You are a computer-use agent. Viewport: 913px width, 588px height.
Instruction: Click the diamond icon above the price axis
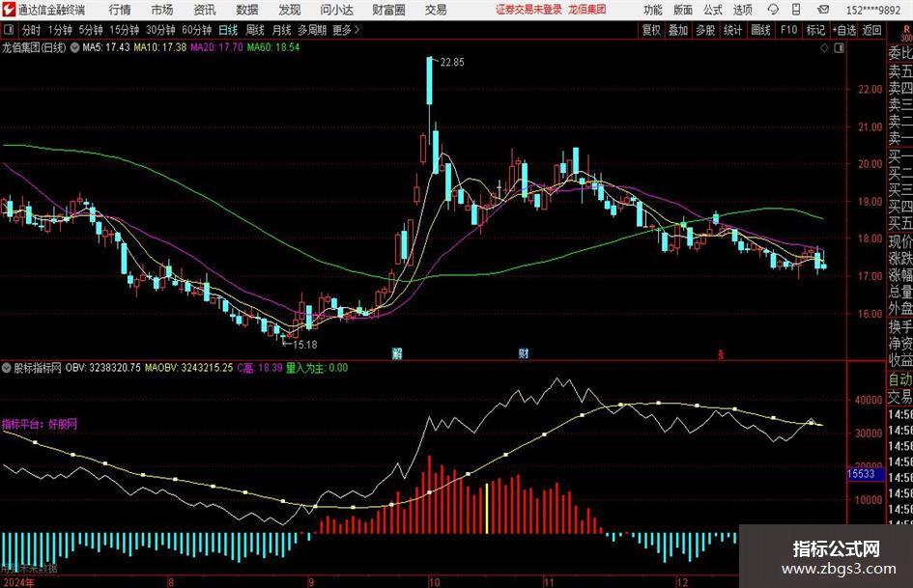[824, 47]
